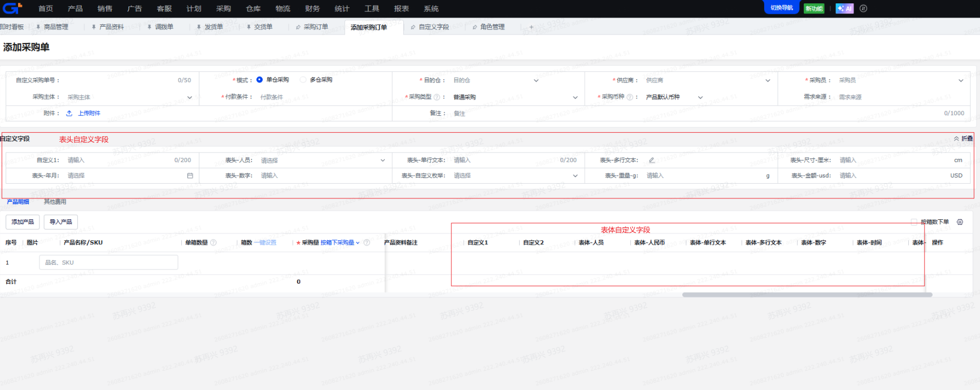Open the 采购 menu in top navigation
This screenshot has width=980, height=390.
pyautogui.click(x=224, y=8)
